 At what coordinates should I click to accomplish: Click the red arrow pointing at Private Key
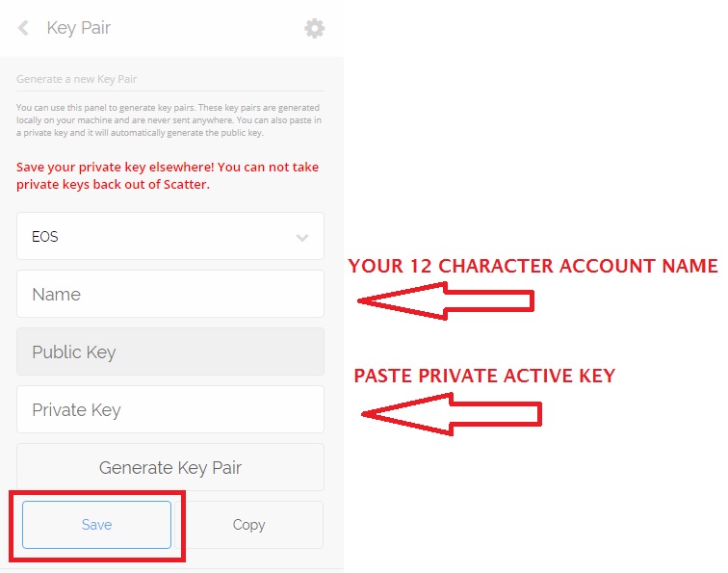[452, 414]
